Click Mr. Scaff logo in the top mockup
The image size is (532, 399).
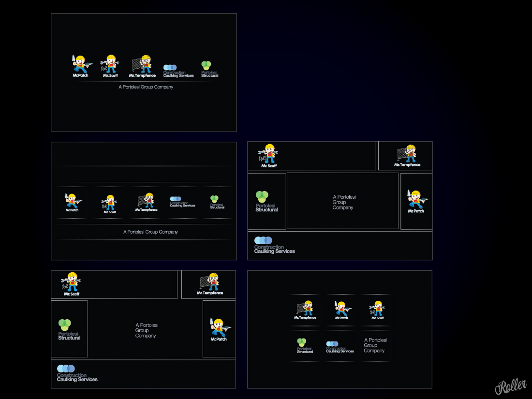click(x=110, y=66)
